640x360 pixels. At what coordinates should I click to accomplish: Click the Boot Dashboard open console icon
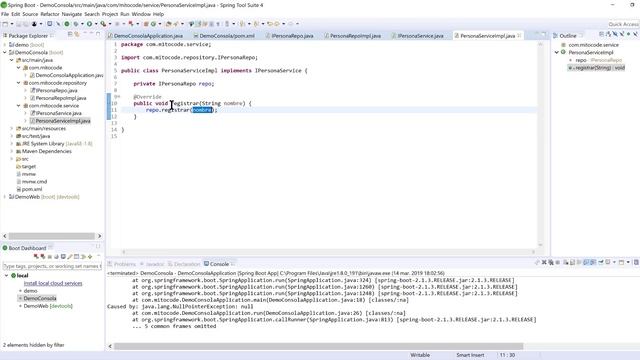63,256
